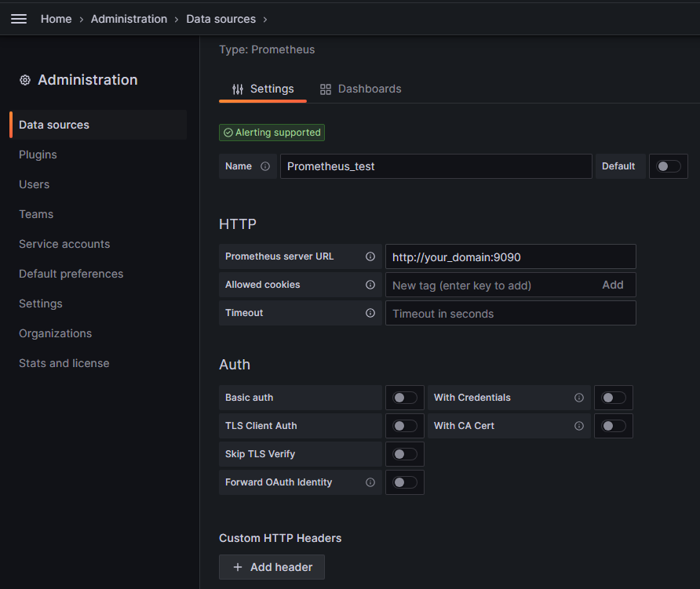Open Service accounts in the sidebar
700x589 pixels.
[64, 244]
